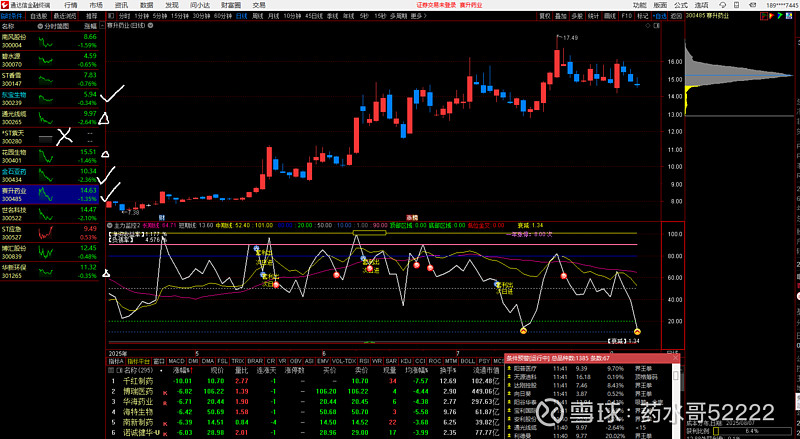Open the 发现 menu

172,5
